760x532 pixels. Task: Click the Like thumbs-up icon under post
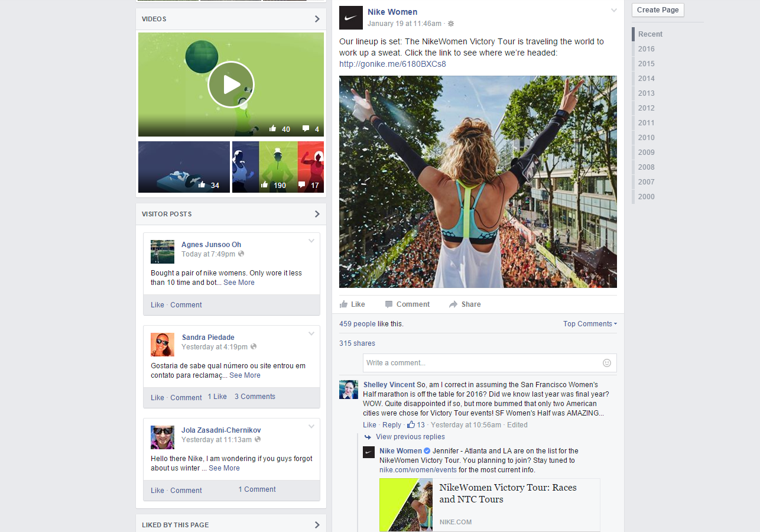[x=344, y=304]
